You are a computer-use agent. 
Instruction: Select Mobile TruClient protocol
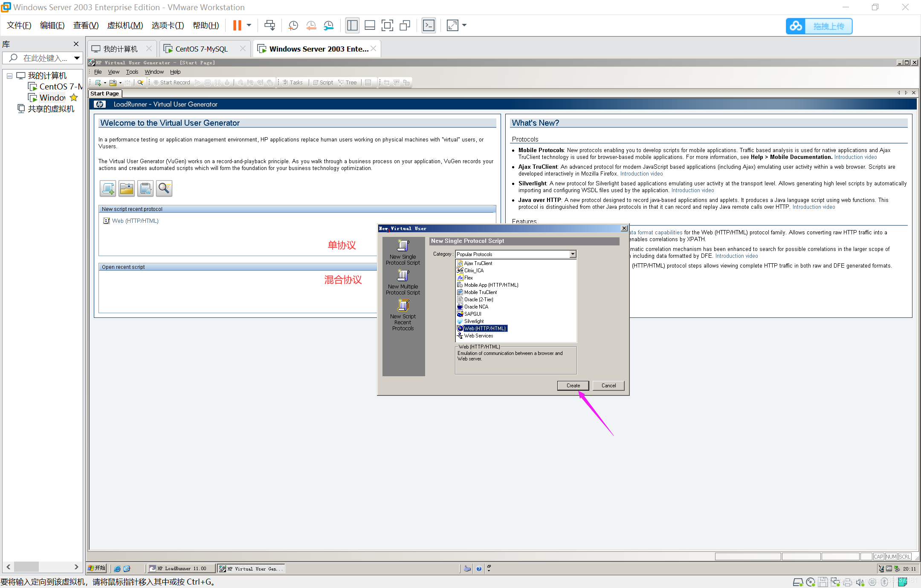click(x=481, y=292)
